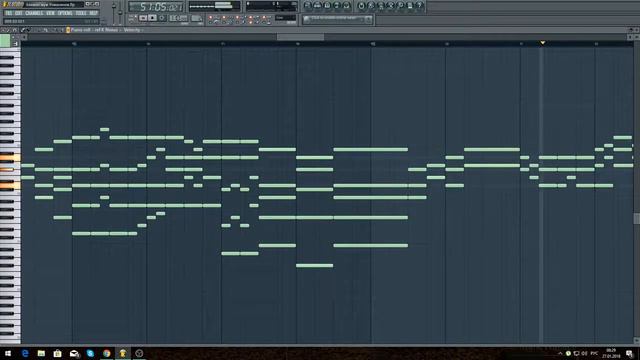Click FL Studio taskbar icon

click(x=123, y=353)
